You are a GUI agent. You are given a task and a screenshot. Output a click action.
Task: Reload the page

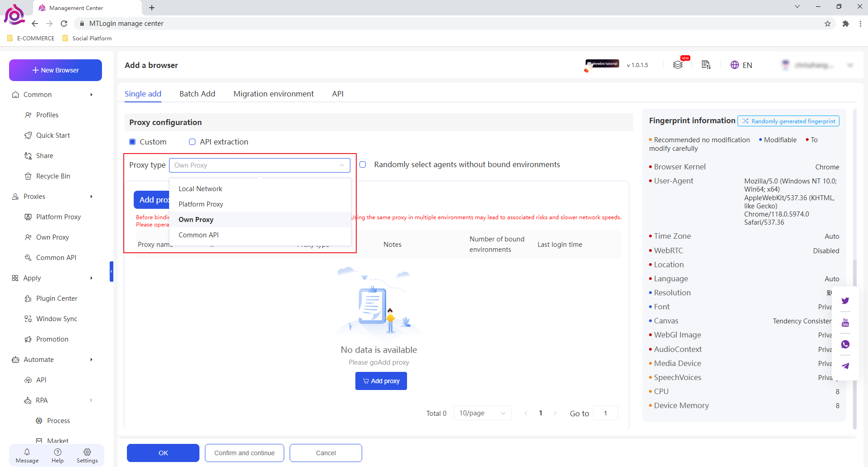[x=64, y=24]
